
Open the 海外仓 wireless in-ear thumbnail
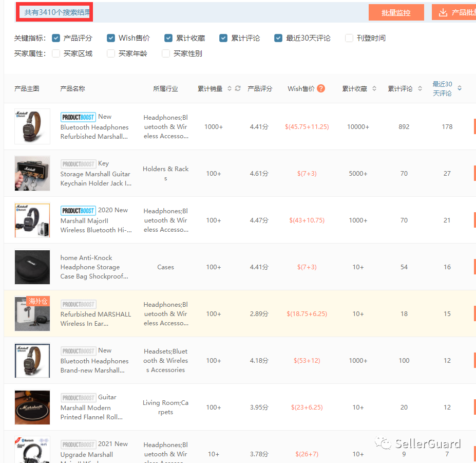(x=32, y=314)
